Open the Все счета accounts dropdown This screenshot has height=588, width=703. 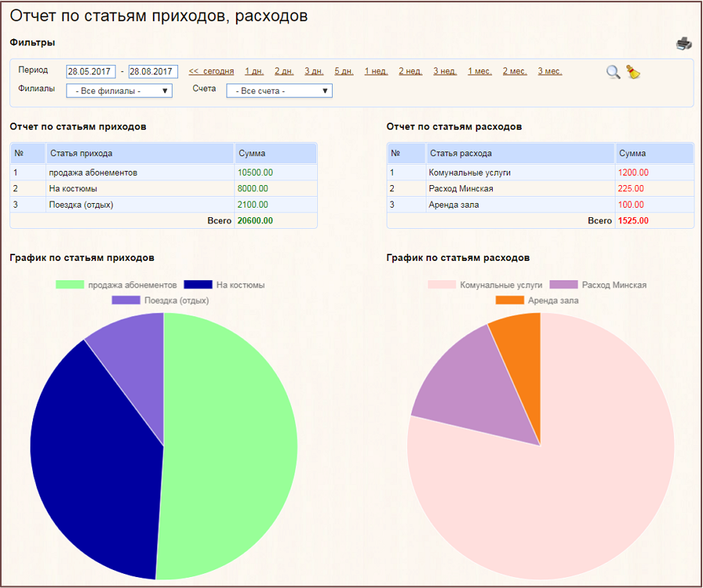click(280, 91)
